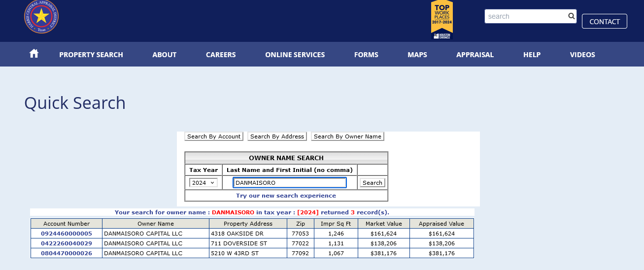Viewport: 644px width, 270px height.
Task: Click the CONTACT button
Action: point(605,21)
